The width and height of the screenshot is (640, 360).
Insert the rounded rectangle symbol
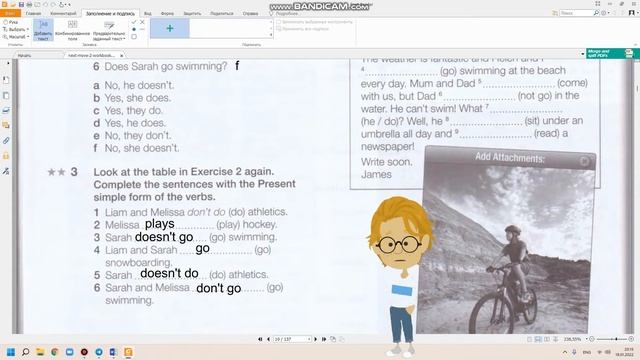(x=134, y=37)
